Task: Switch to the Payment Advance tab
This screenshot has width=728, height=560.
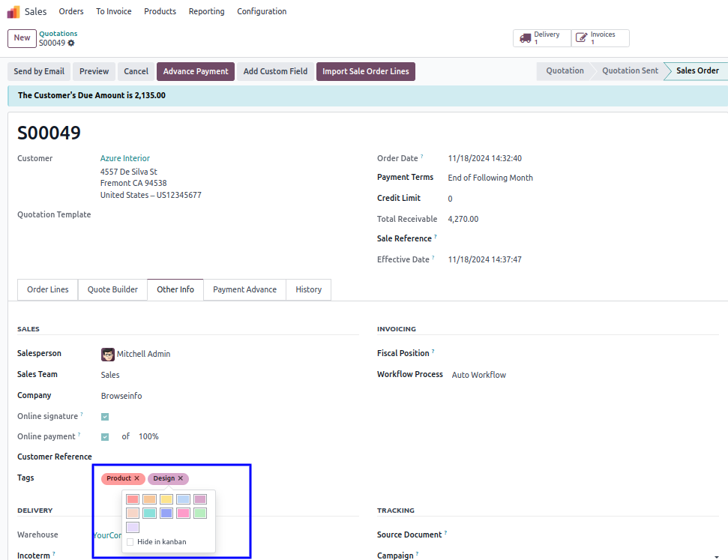Action: pyautogui.click(x=244, y=289)
